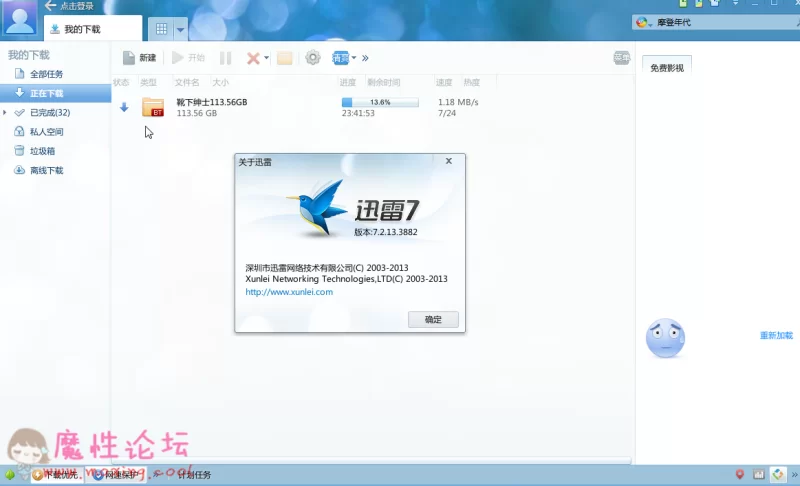Select the 我的下载 tab
Image resolution: width=800 pixels, height=486 pixels.
(x=92, y=29)
